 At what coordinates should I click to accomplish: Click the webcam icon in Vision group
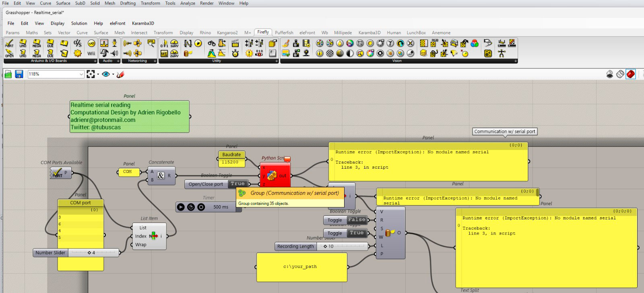pos(306,53)
